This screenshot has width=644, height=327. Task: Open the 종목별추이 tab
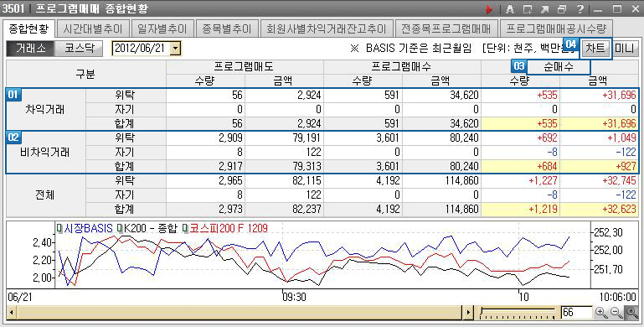tap(227, 29)
